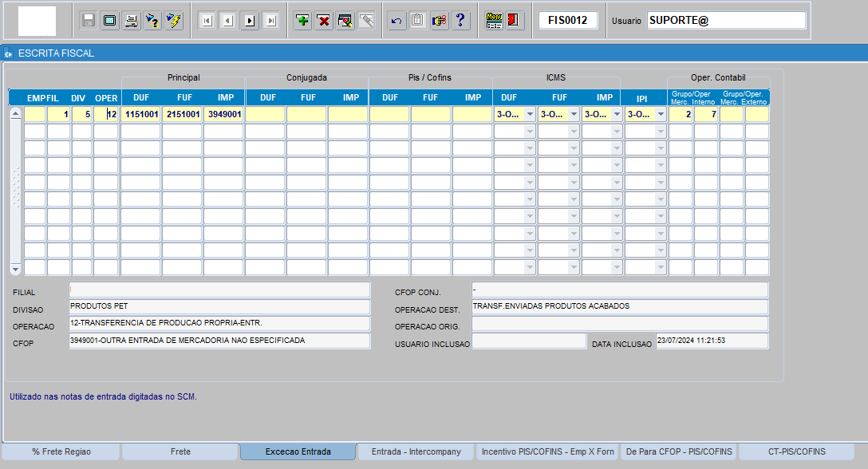Viewport: 868px width, 469px height.
Task: Expand ICMS IMP dropdown in first row
Action: point(616,114)
